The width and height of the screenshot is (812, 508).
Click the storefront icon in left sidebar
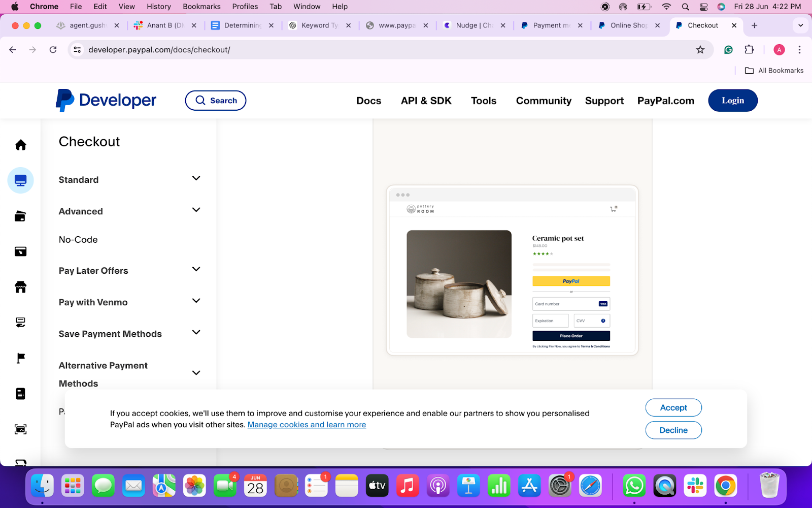click(21, 287)
